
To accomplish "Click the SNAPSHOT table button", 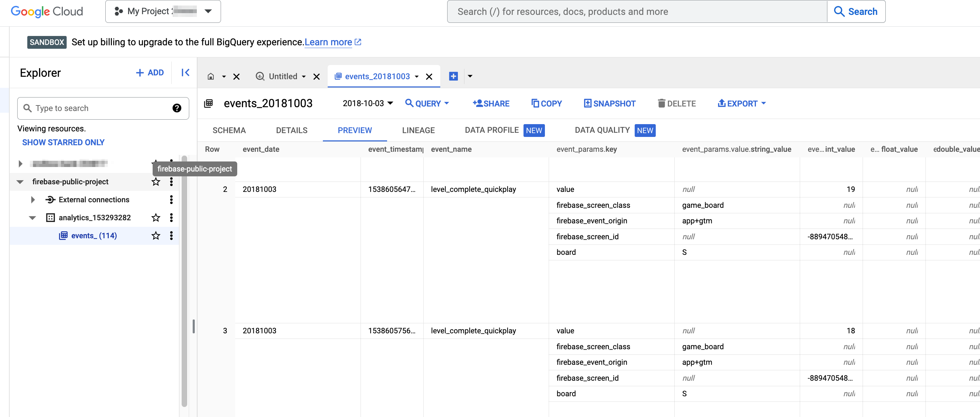I will click(610, 104).
